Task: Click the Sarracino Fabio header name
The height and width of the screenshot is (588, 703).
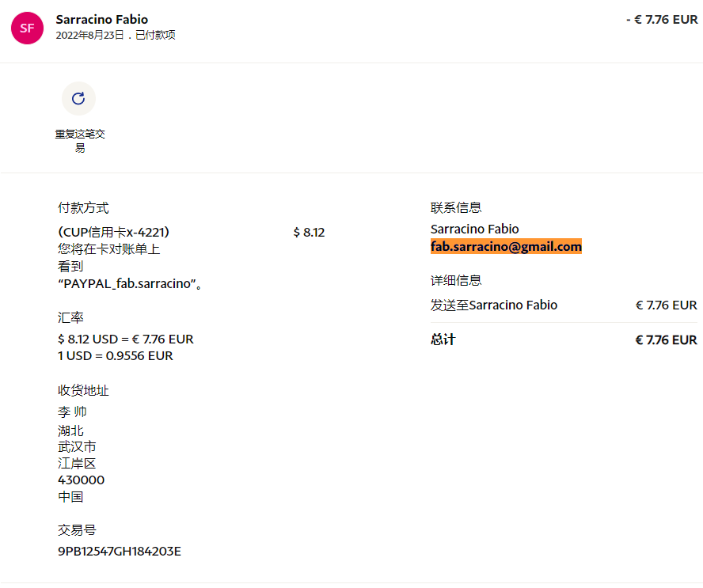Action: (x=101, y=19)
